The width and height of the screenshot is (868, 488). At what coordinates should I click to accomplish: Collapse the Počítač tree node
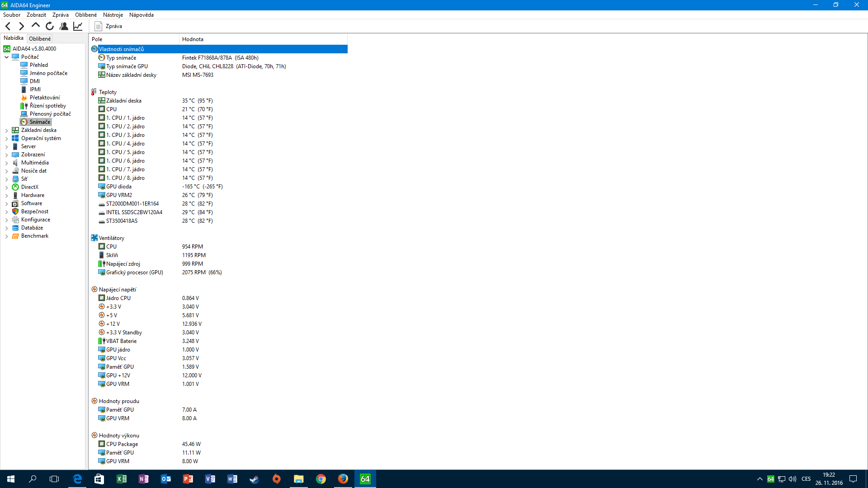[6, 57]
